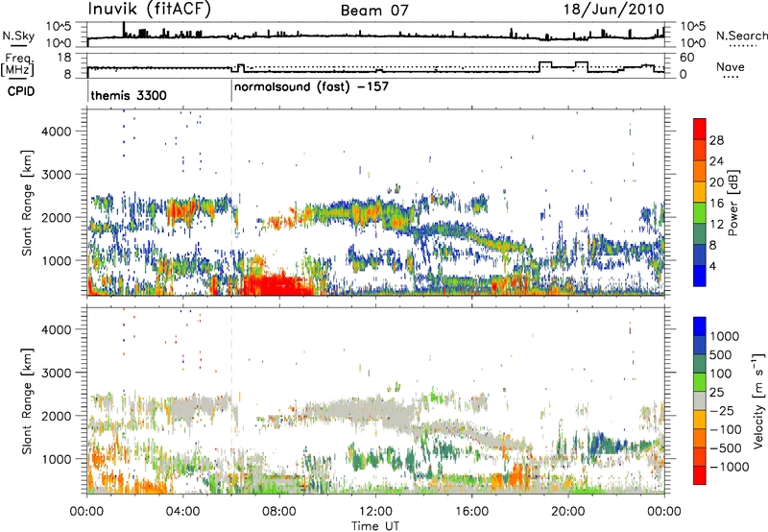Click the '4000' tick of the power panel
Image resolution: width=768 pixels, height=532 pixels.
56,132
